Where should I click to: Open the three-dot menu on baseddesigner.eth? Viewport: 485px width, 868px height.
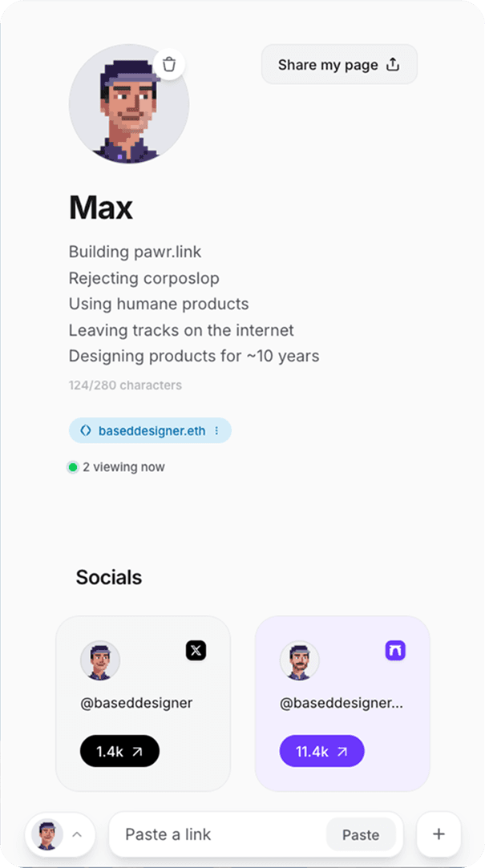coord(216,430)
